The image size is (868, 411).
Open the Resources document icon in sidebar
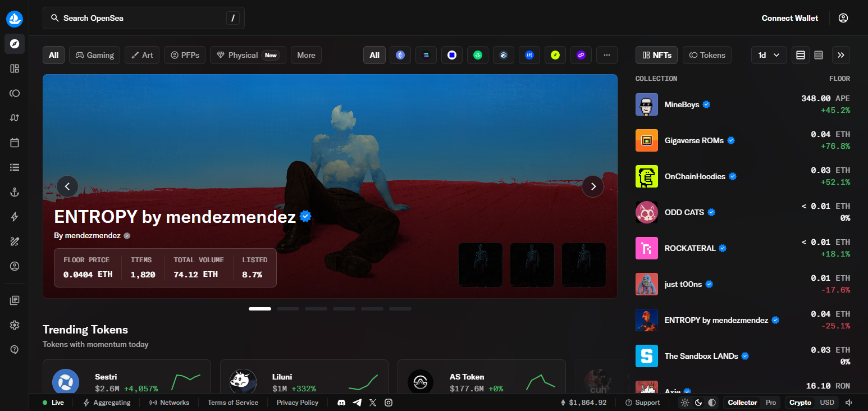tap(15, 300)
